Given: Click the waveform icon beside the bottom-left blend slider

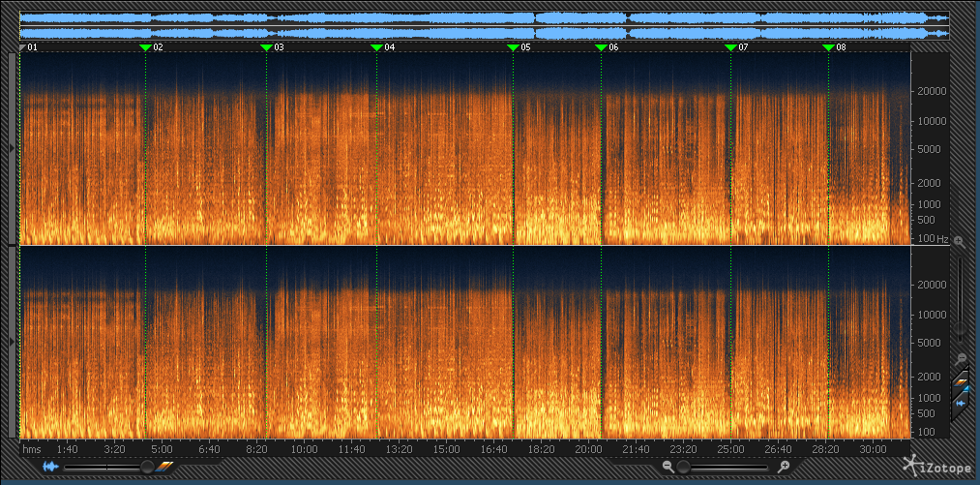Looking at the screenshot, I should click(50, 467).
